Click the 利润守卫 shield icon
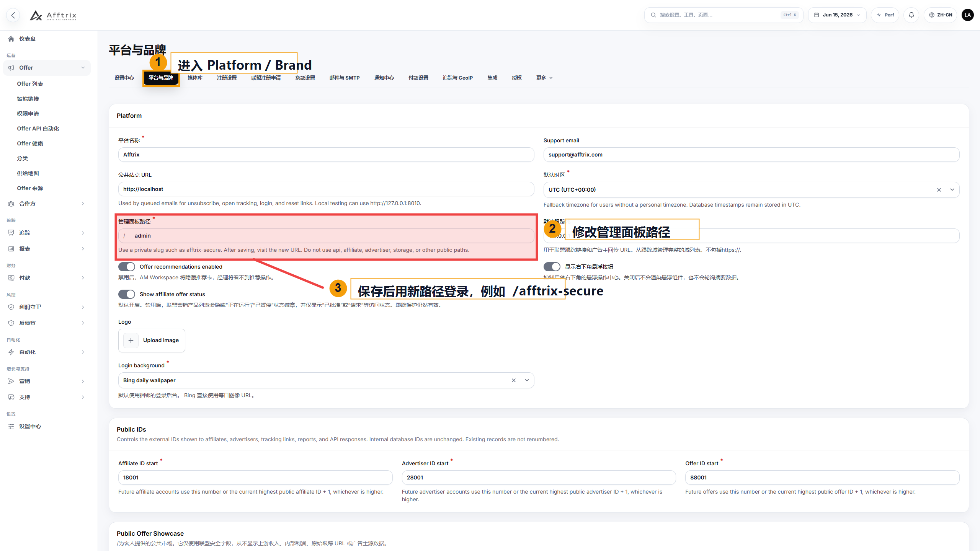The image size is (980, 551). 11,307
